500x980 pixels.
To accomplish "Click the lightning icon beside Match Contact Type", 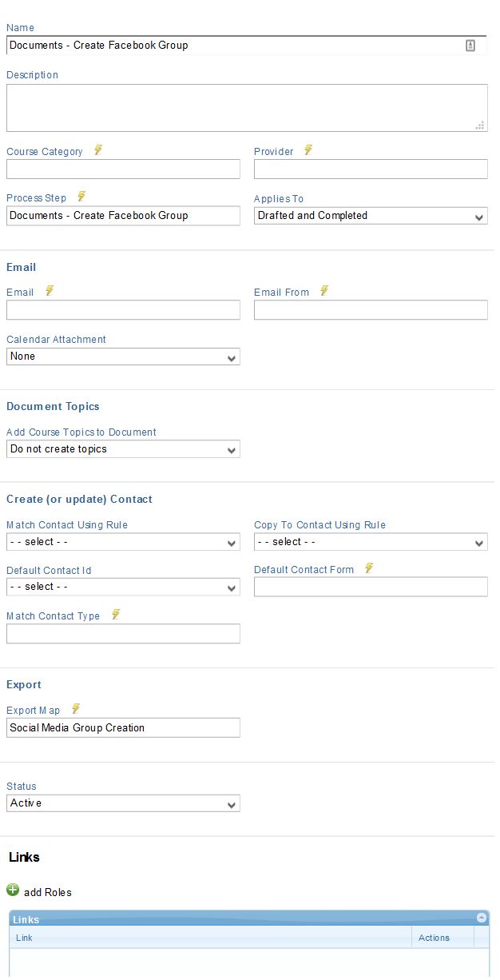I will point(116,615).
